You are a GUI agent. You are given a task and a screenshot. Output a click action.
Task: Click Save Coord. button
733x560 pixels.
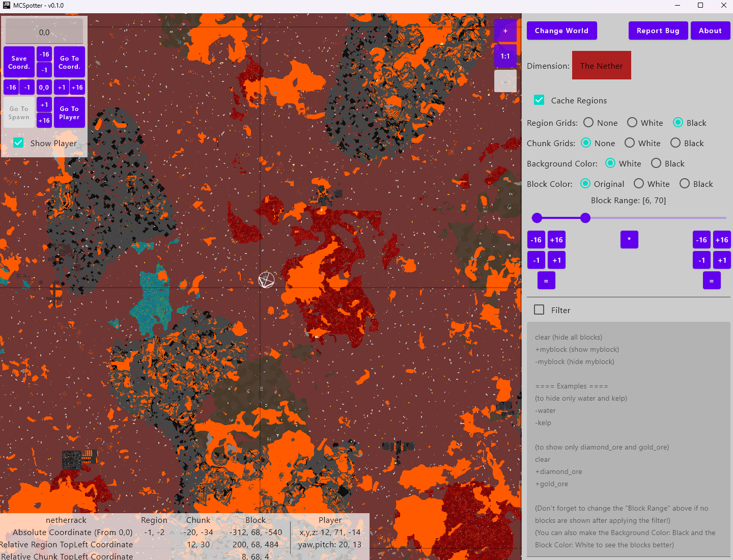[19, 62]
